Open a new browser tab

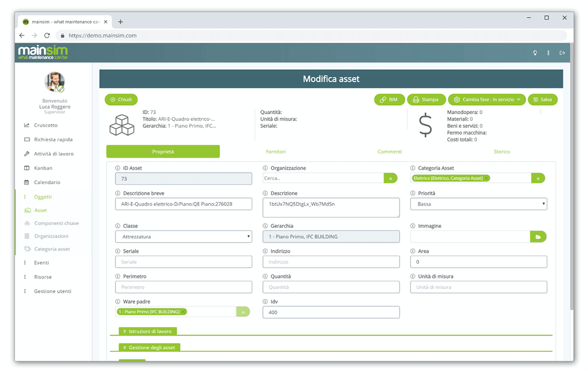(120, 22)
